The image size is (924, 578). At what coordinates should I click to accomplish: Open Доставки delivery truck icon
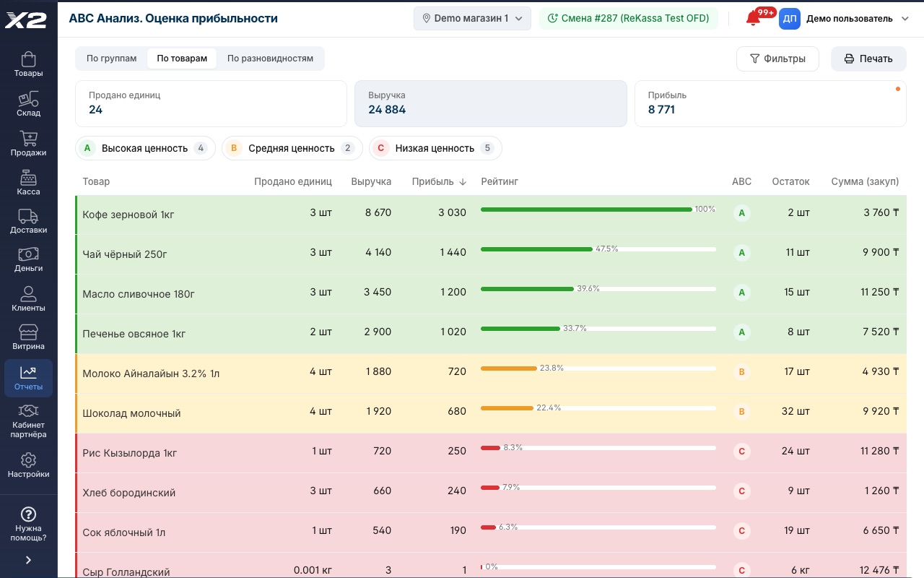click(x=28, y=221)
